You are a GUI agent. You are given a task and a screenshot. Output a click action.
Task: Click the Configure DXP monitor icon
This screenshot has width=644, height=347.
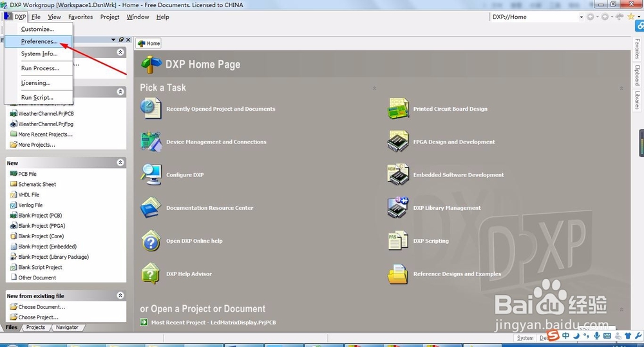coord(151,174)
